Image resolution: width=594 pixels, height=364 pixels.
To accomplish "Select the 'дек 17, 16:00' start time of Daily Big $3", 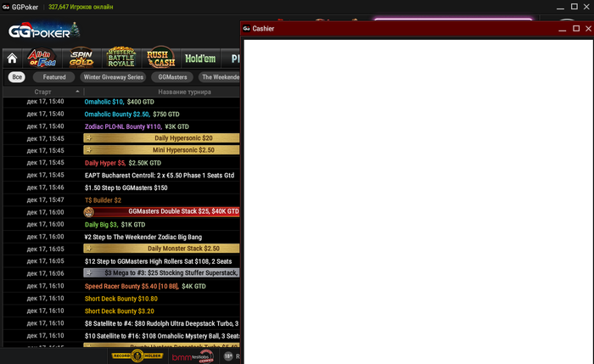I will pyautogui.click(x=45, y=224).
